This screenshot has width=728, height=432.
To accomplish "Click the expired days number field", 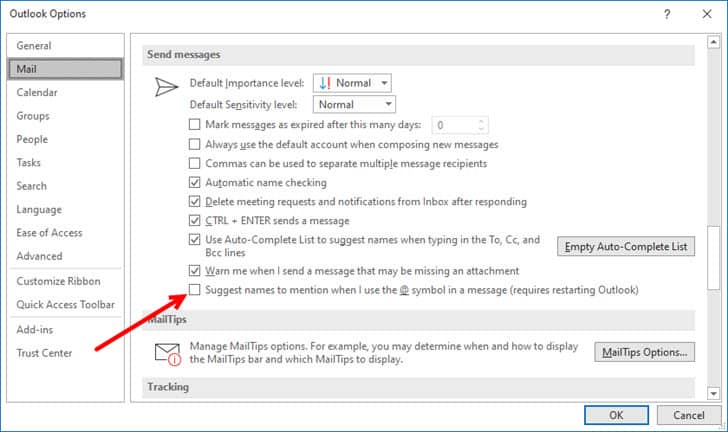I will coord(454,125).
